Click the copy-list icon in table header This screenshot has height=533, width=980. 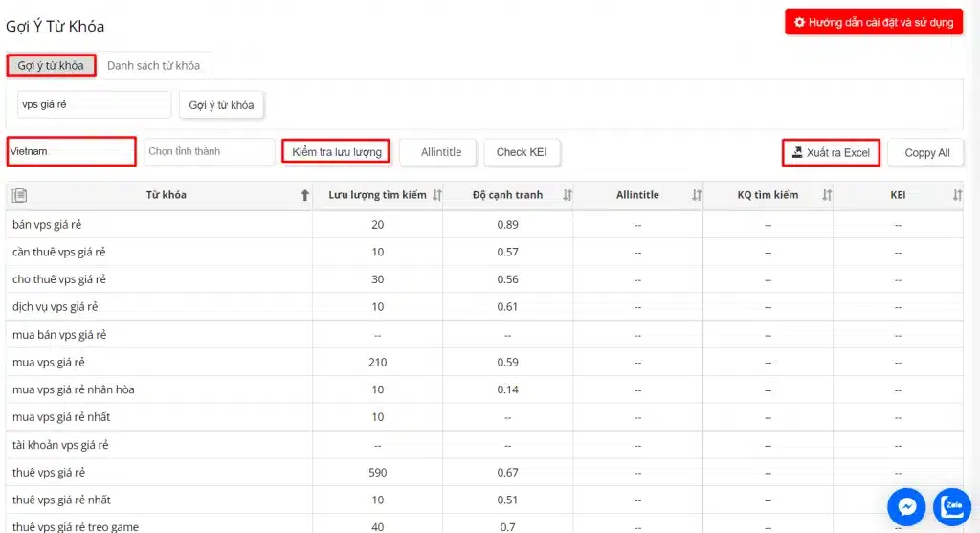click(19, 195)
